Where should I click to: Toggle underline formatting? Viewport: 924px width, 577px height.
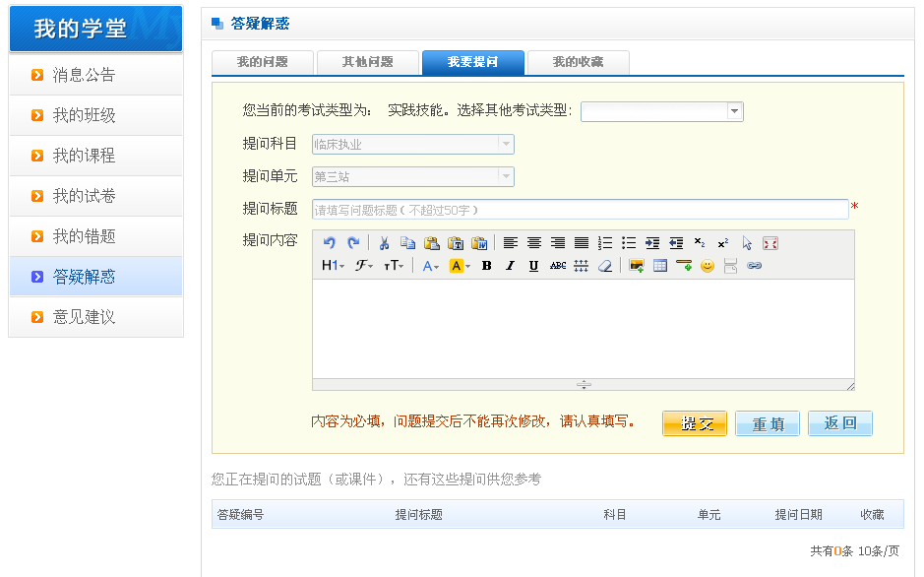pos(533,266)
